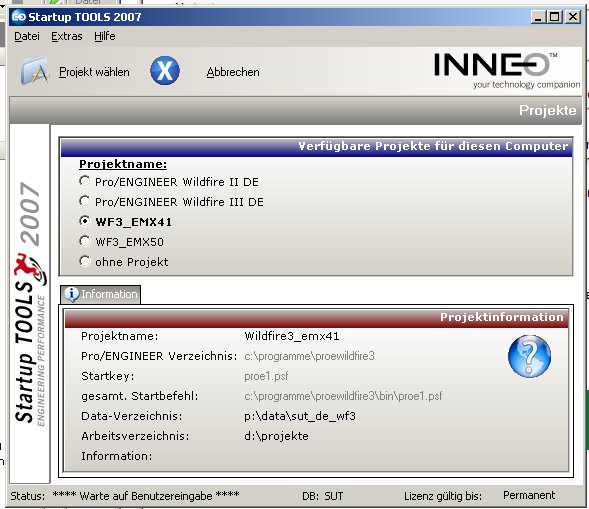Select Pro/ENGINEER Wildfire III DE radio button
The width and height of the screenshot is (589, 509).
pyautogui.click(x=85, y=201)
